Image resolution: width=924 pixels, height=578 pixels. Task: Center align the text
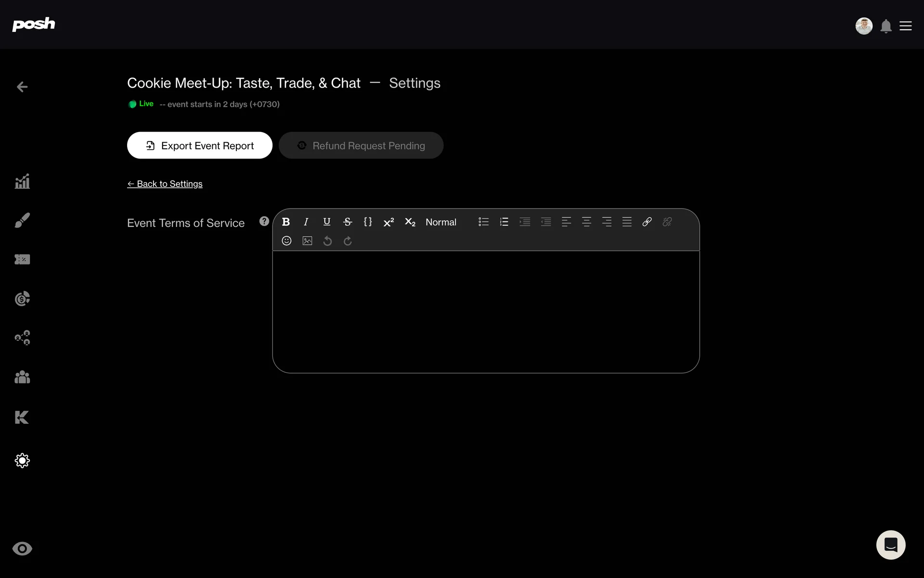tap(586, 222)
